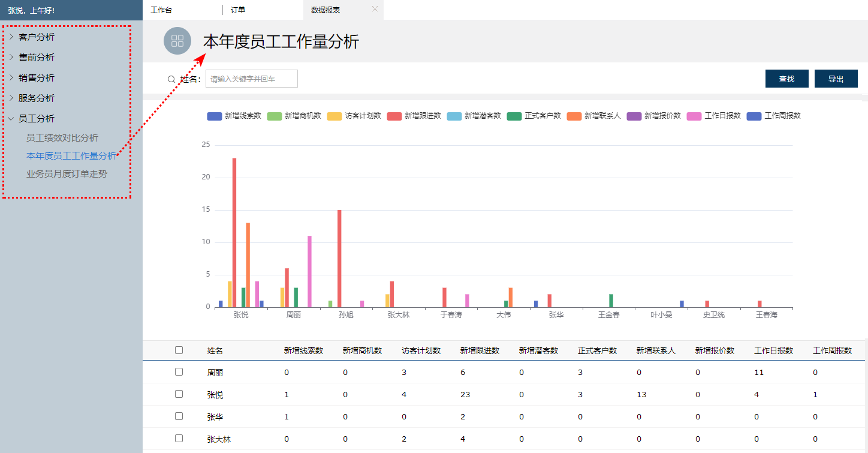This screenshot has width=868, height=453.
Task: Click the 姓名 keyword input field
Action: [x=251, y=79]
